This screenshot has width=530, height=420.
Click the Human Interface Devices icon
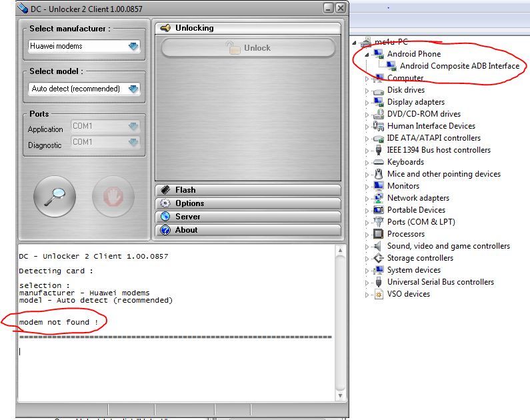click(379, 126)
